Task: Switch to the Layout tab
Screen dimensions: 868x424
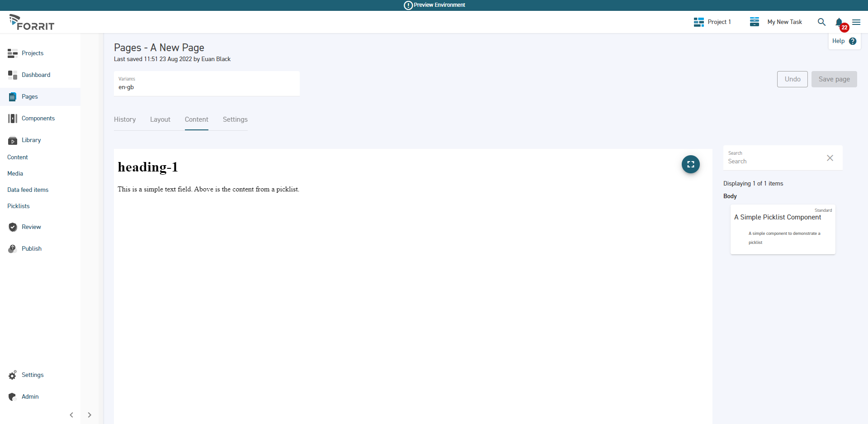Action: 160,119
